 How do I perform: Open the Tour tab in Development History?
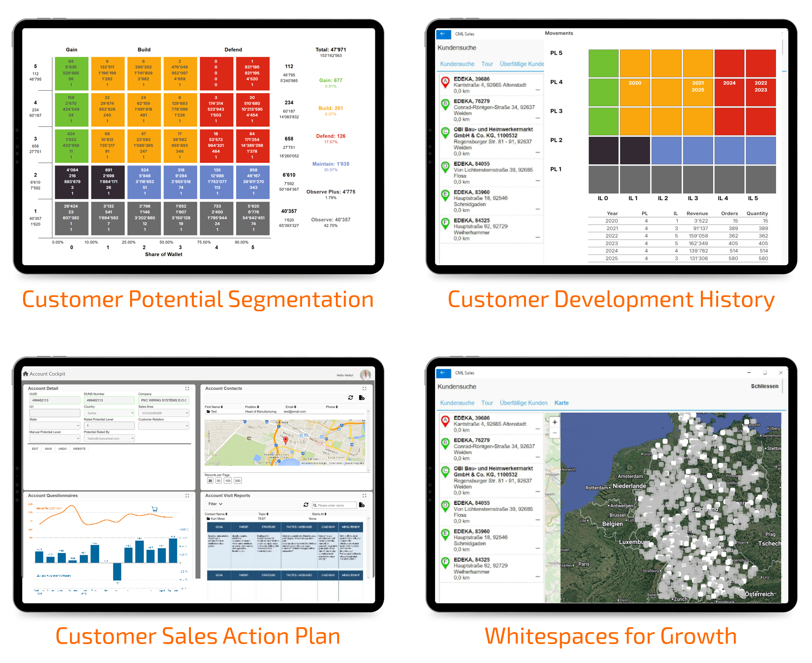coord(487,64)
